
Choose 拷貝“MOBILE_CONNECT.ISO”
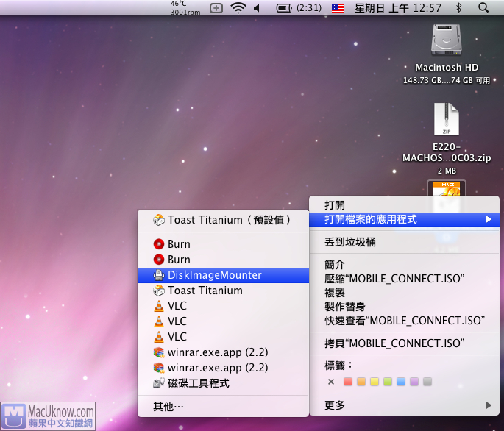point(404,343)
